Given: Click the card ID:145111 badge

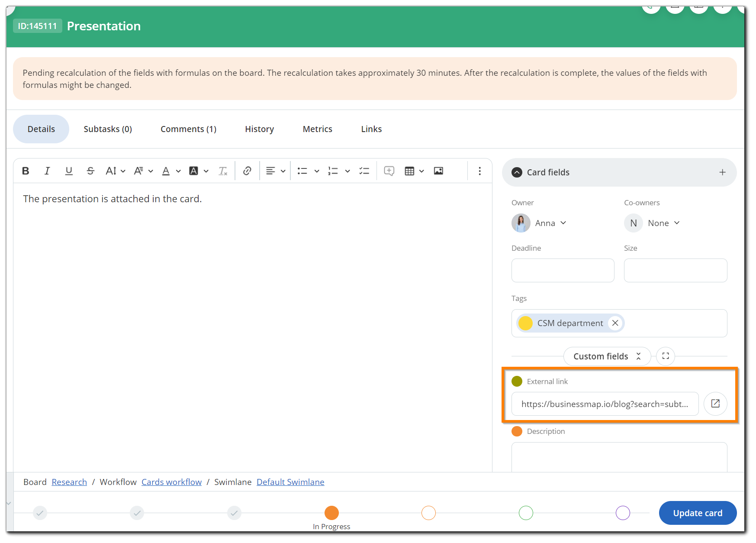Looking at the screenshot, I should [x=37, y=26].
